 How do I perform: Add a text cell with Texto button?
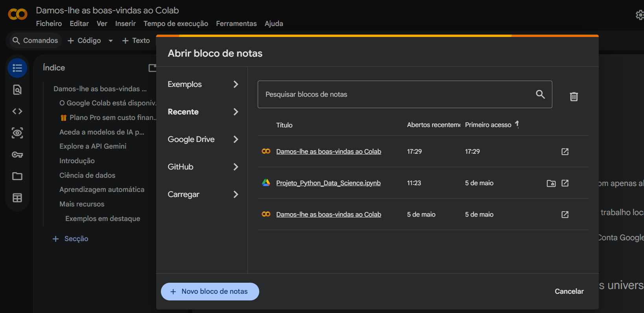click(136, 41)
